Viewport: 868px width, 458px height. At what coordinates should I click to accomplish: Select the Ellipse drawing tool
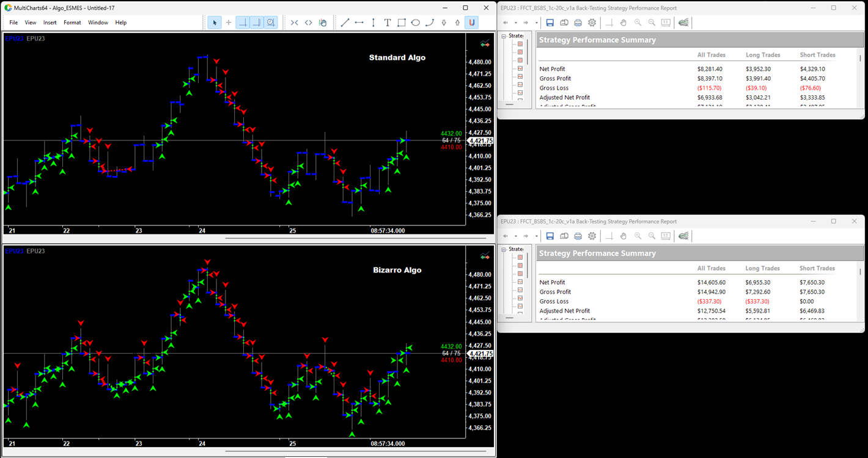(x=416, y=23)
